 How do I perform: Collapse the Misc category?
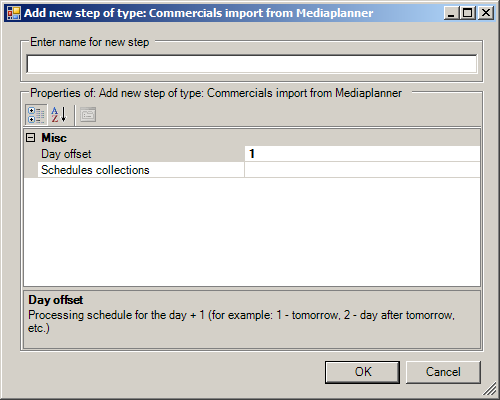click(x=30, y=138)
